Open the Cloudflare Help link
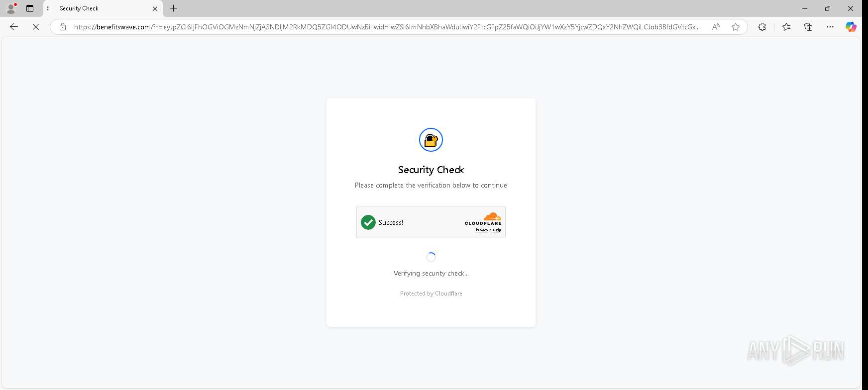The height and width of the screenshot is (390, 868). [497, 230]
